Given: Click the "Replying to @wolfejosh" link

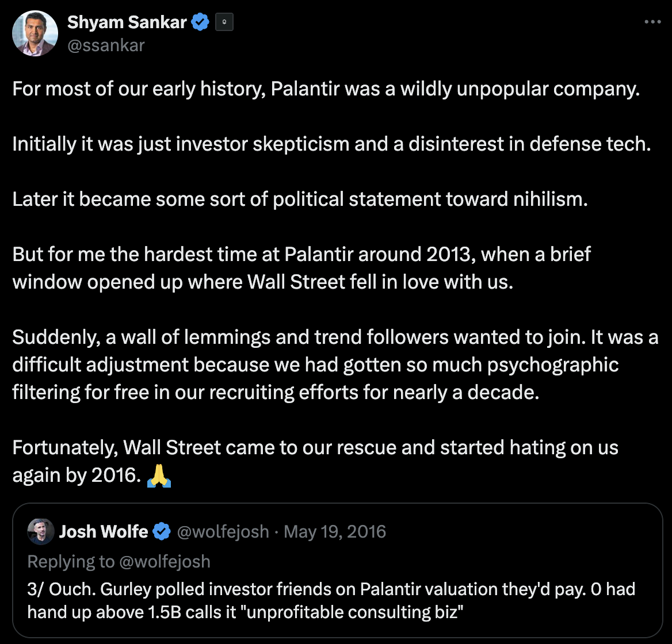Looking at the screenshot, I should (x=119, y=561).
